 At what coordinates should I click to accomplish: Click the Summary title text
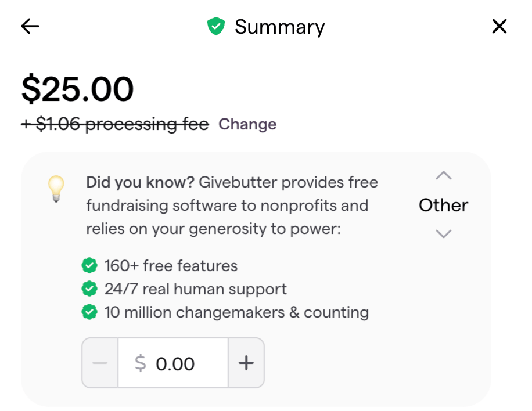[279, 27]
